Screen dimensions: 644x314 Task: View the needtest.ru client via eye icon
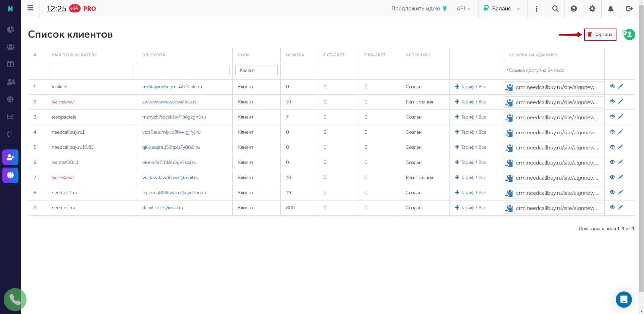[612, 207]
